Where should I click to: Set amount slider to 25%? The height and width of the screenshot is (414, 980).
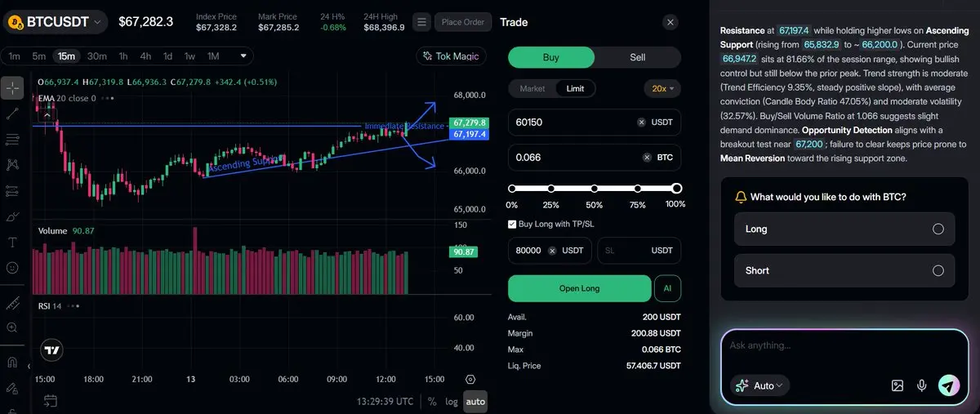click(552, 189)
